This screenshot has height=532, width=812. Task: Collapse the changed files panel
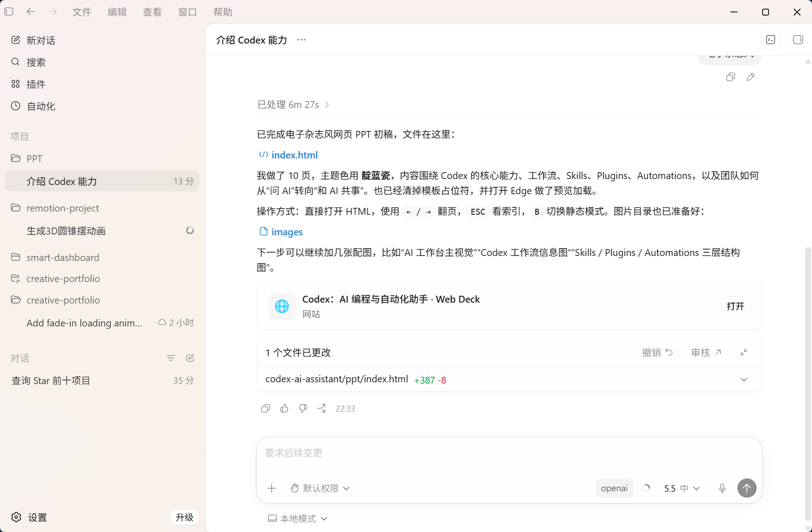click(x=744, y=353)
